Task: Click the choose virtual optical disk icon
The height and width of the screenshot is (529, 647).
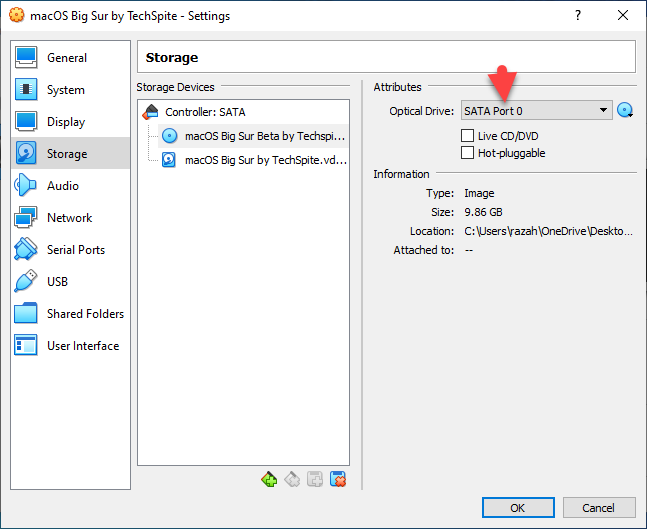Action: 626,111
